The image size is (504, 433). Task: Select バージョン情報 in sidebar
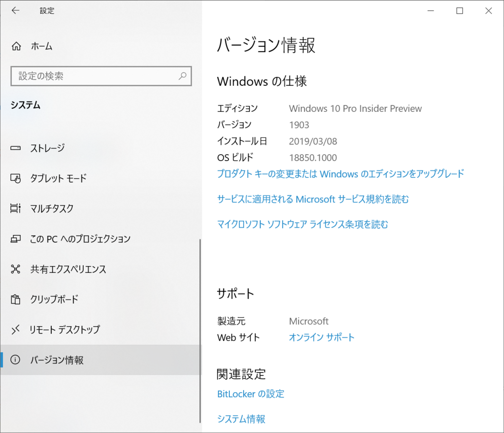[x=101, y=360]
